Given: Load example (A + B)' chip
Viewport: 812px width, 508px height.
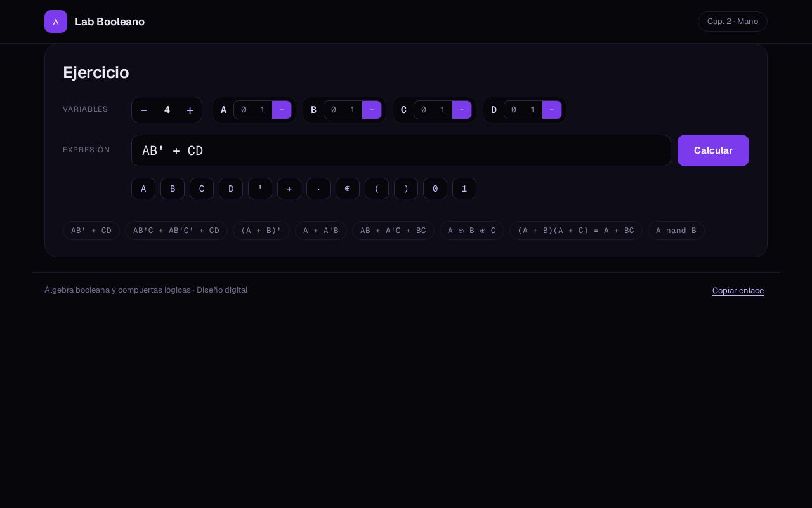Looking at the screenshot, I should (x=261, y=231).
